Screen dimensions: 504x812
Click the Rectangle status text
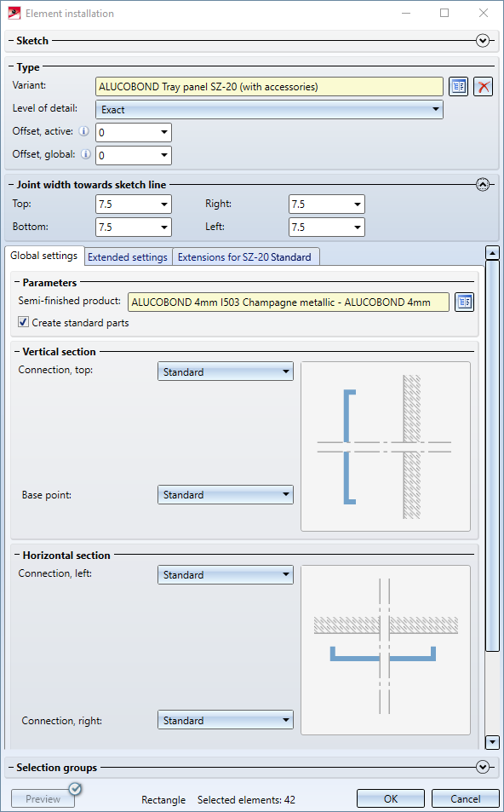163,800
